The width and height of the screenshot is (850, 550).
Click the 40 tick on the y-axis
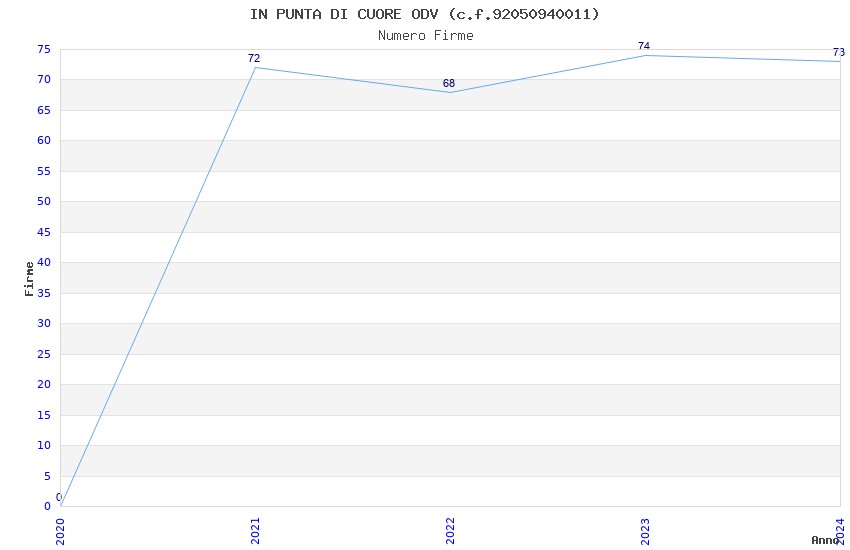point(43,263)
